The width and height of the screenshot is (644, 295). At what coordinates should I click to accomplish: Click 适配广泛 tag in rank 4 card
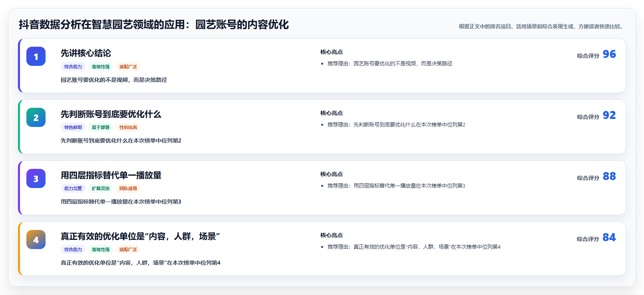[128, 249]
